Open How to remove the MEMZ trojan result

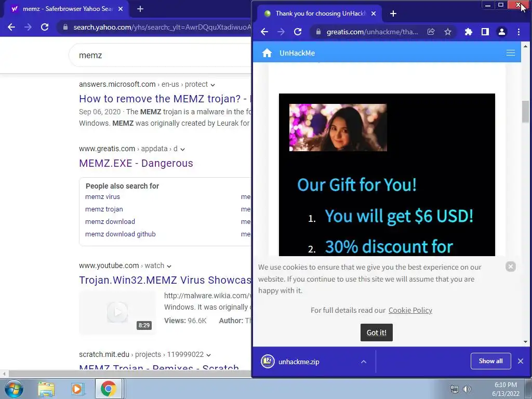click(165, 99)
